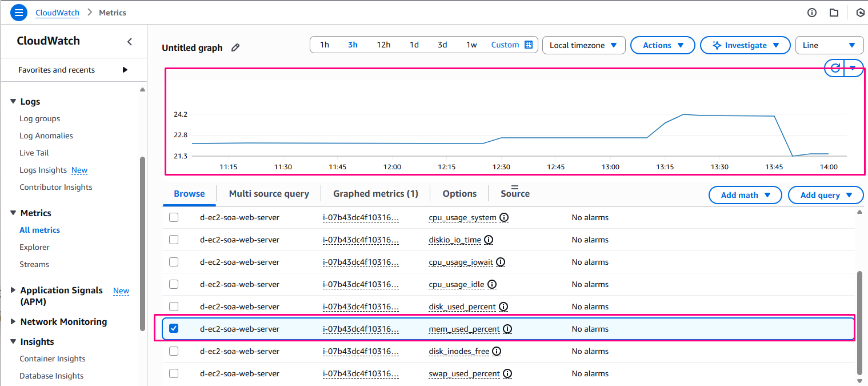Click info icon beside diskio_io_time
The image size is (868, 386).
pos(489,240)
